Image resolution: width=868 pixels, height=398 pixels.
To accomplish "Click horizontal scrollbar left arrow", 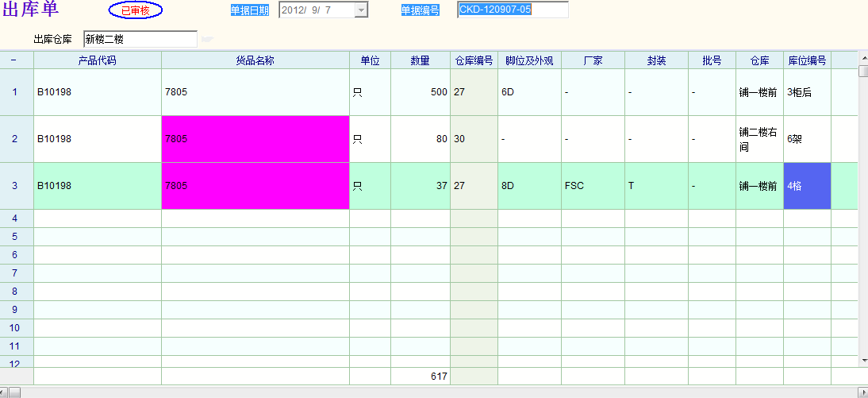I will pyautogui.click(x=6, y=392).
